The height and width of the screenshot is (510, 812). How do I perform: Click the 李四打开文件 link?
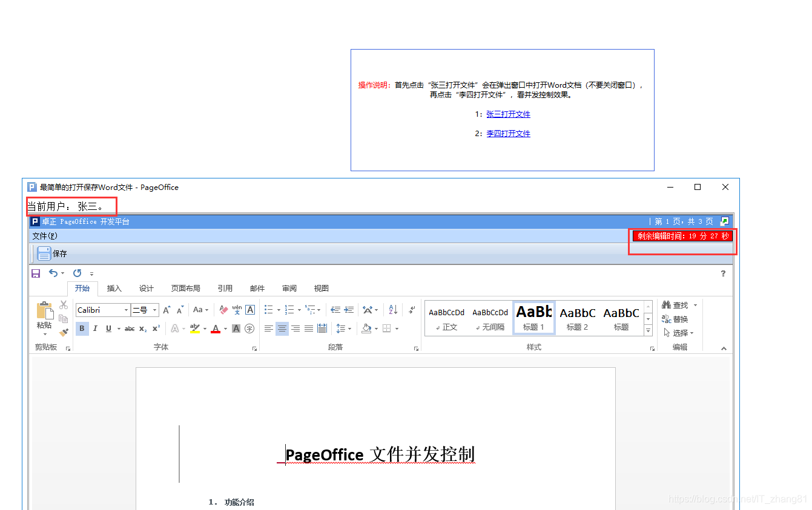click(x=508, y=134)
